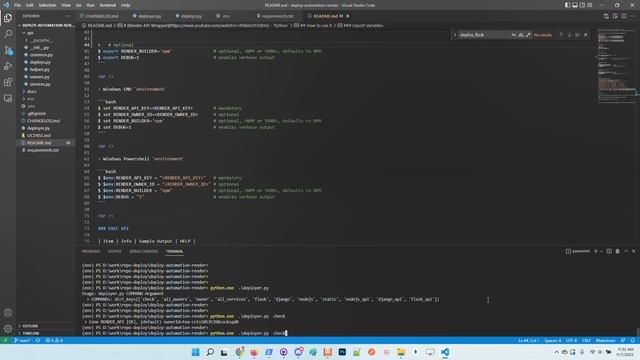Open the Explorer view in activity bar
640x360 pixels.
pyautogui.click(x=8, y=18)
